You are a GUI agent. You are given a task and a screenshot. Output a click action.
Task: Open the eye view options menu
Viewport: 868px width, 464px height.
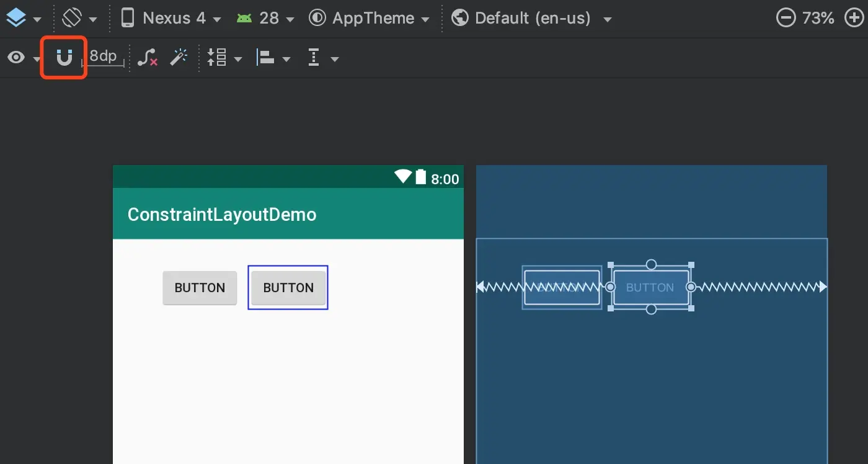pyautogui.click(x=24, y=58)
